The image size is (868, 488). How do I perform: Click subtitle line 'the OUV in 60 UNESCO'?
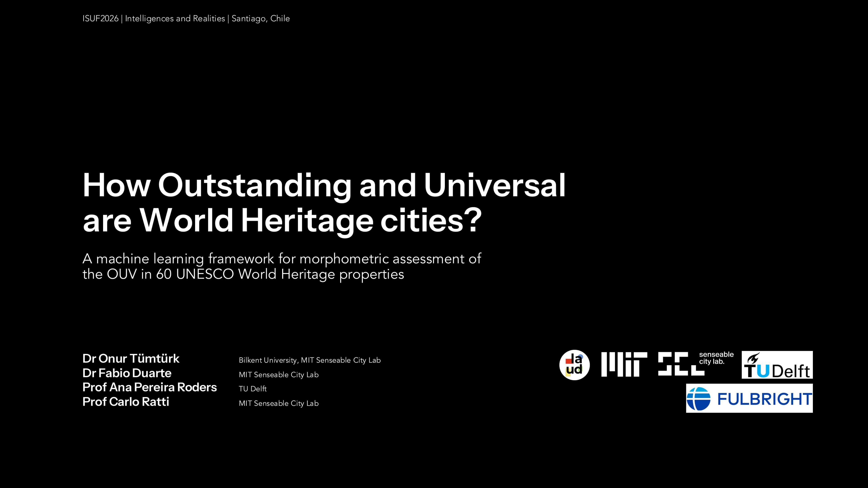(x=243, y=274)
